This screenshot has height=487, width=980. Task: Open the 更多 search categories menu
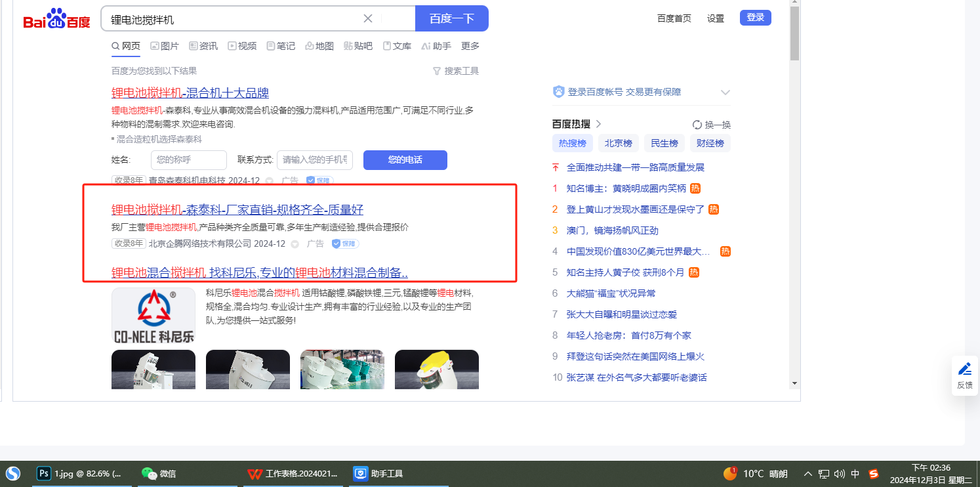470,46
